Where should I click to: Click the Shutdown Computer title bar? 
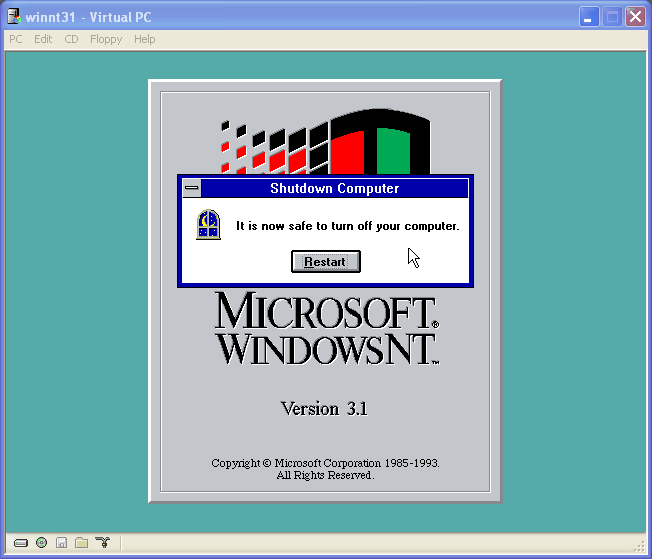pyautogui.click(x=335, y=188)
